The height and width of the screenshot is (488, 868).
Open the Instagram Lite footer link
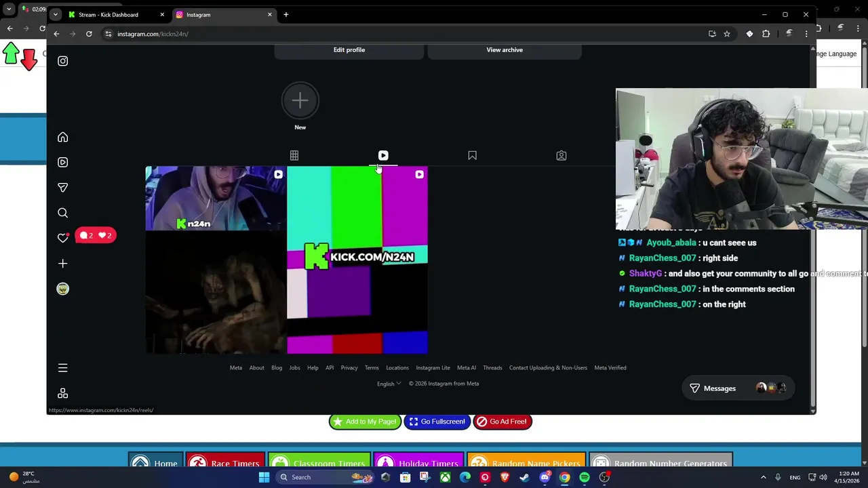[433, 368]
